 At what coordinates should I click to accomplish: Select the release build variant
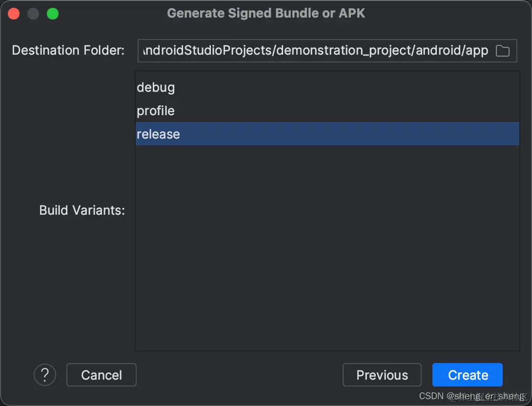click(x=159, y=134)
